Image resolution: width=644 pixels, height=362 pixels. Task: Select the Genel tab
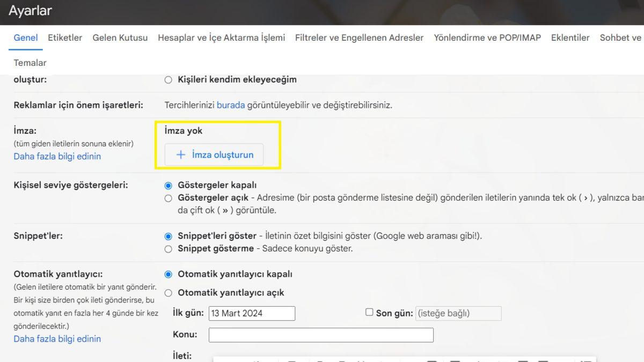point(25,38)
